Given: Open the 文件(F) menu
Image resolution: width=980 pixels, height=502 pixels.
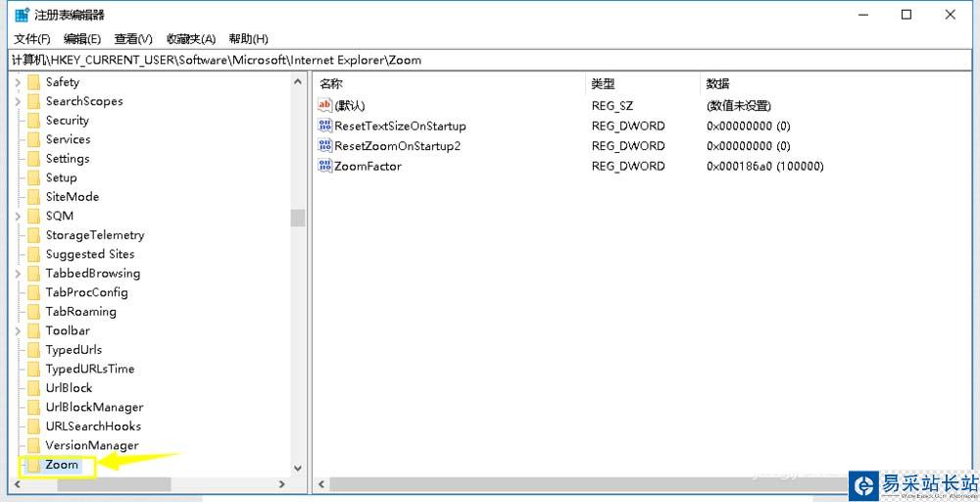Looking at the screenshot, I should [x=32, y=39].
